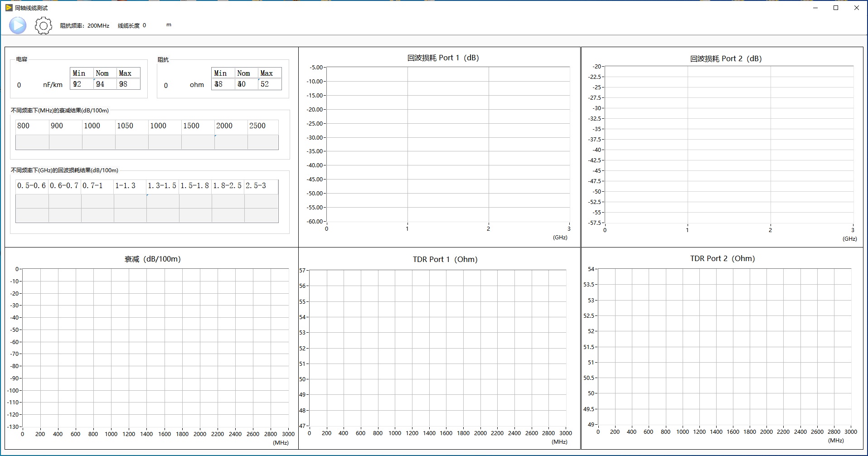Select the 2.5-3 GHz return loss header cell
This screenshot has height=456, width=868.
(261, 186)
